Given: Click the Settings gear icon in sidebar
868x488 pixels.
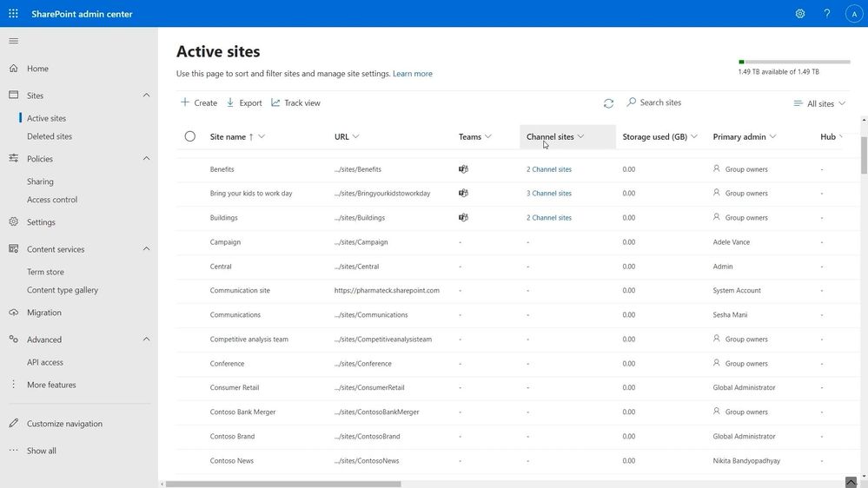Looking at the screenshot, I should 14,222.
